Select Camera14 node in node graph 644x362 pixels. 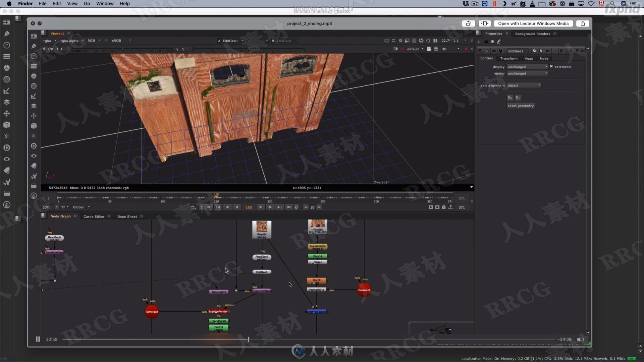coord(364,290)
